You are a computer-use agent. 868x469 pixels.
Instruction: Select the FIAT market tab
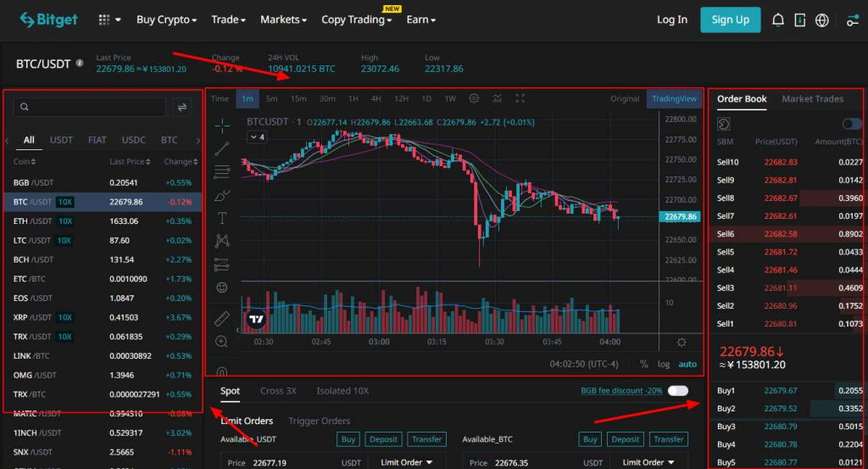(97, 140)
